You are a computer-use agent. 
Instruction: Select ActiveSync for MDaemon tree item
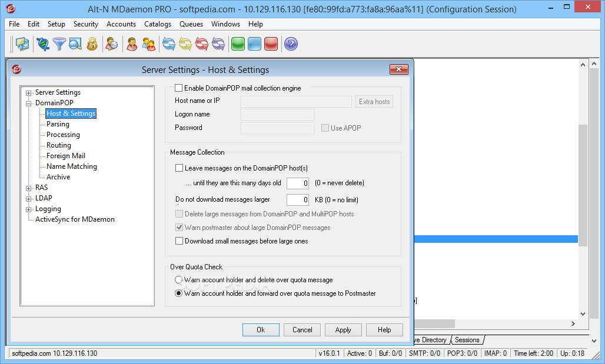75,219
